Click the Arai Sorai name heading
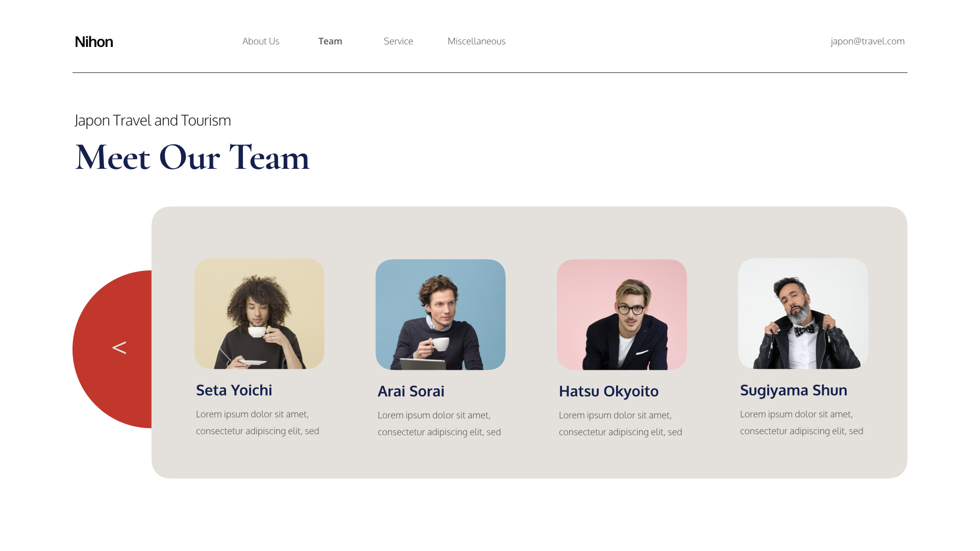The width and height of the screenshot is (980, 551). click(411, 391)
